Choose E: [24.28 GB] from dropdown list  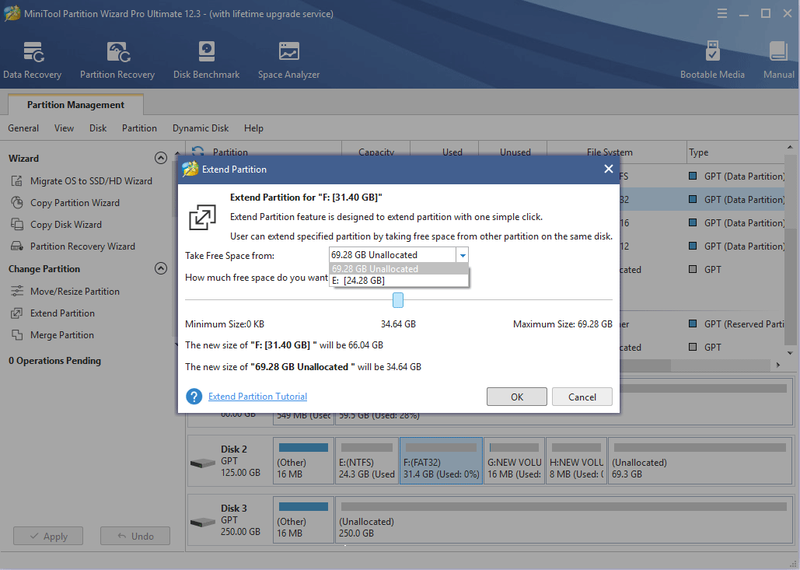(399, 281)
